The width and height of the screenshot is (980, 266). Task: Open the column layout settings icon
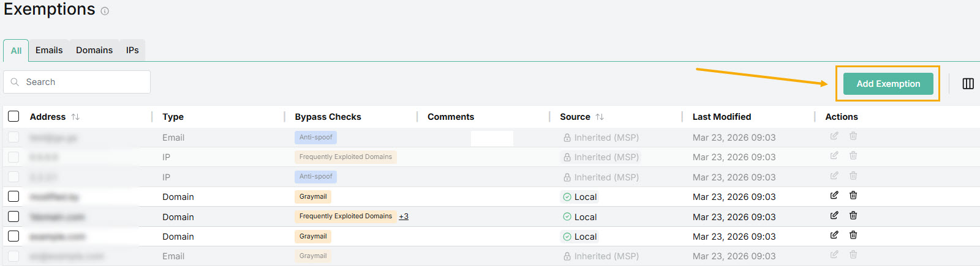click(x=968, y=84)
